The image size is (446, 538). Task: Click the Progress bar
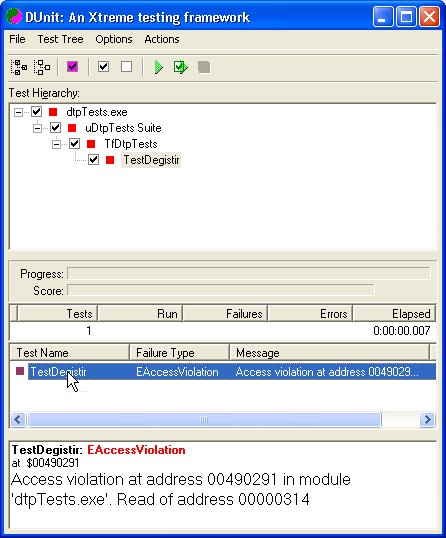[x=249, y=273]
